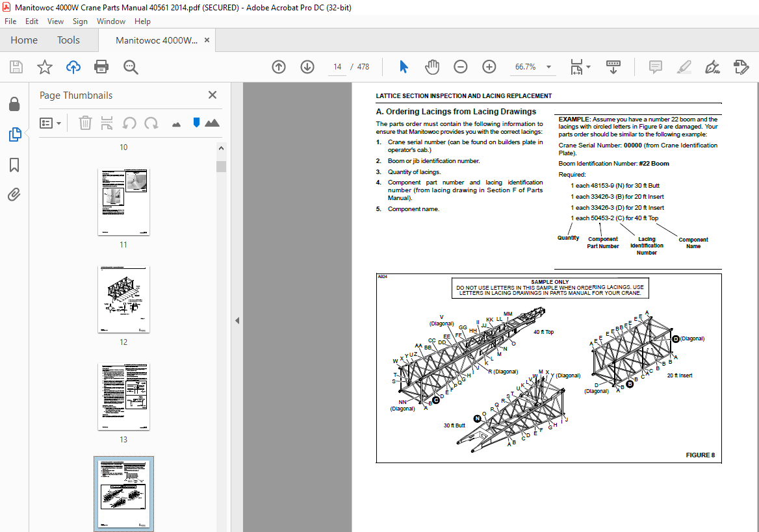Click heading 'A. Ordering Lacings from Lacing Drawings'
Viewport: 759px width, 532px height.
point(456,111)
